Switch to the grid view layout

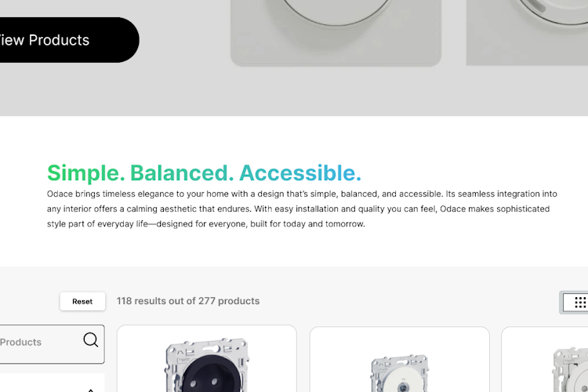click(579, 302)
